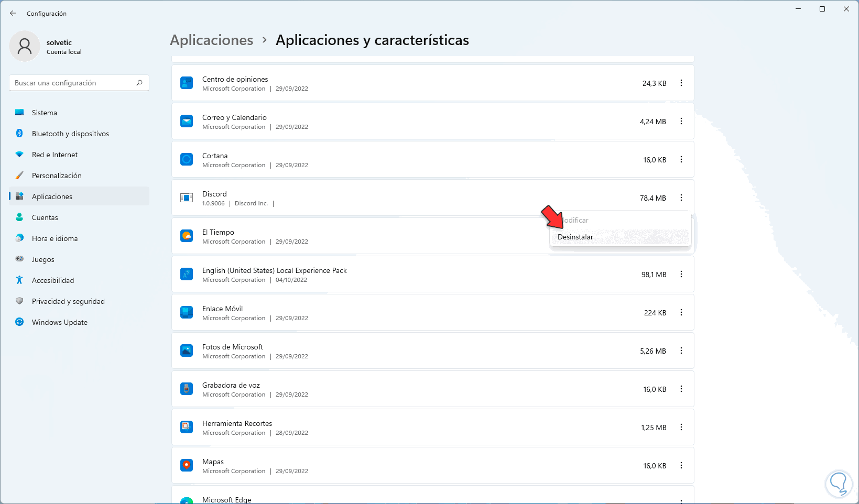Image resolution: width=859 pixels, height=504 pixels.
Task: Click the Discord app icon
Action: click(187, 198)
